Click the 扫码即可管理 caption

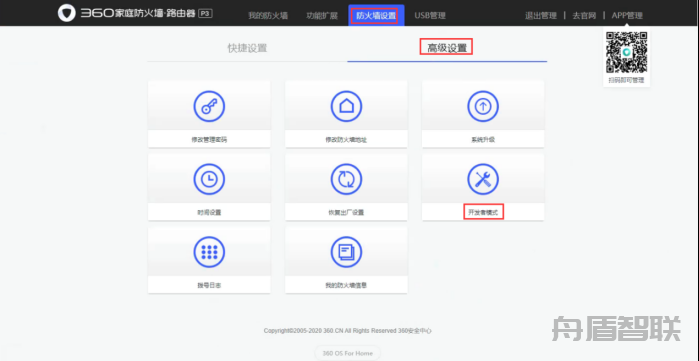tap(626, 80)
